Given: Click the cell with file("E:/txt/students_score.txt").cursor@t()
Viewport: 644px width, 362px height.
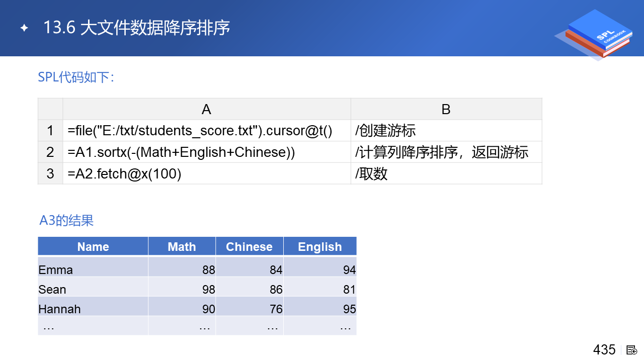Looking at the screenshot, I should [206, 131].
